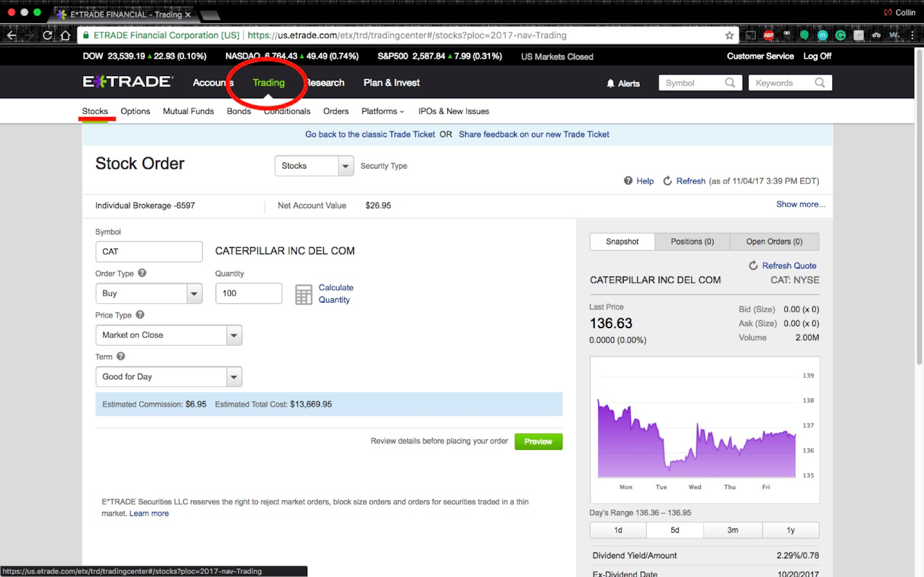Image resolution: width=924 pixels, height=577 pixels.
Task: Switch to the Options sub-tab
Action: coord(135,111)
